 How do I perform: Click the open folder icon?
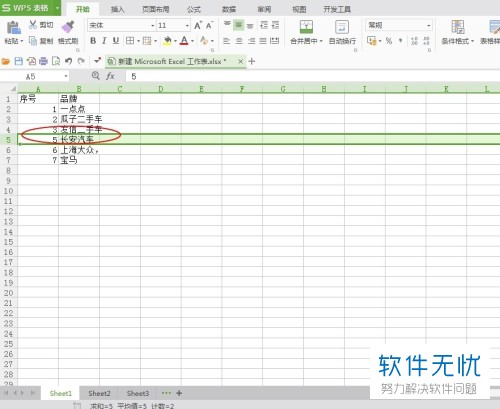[6, 61]
